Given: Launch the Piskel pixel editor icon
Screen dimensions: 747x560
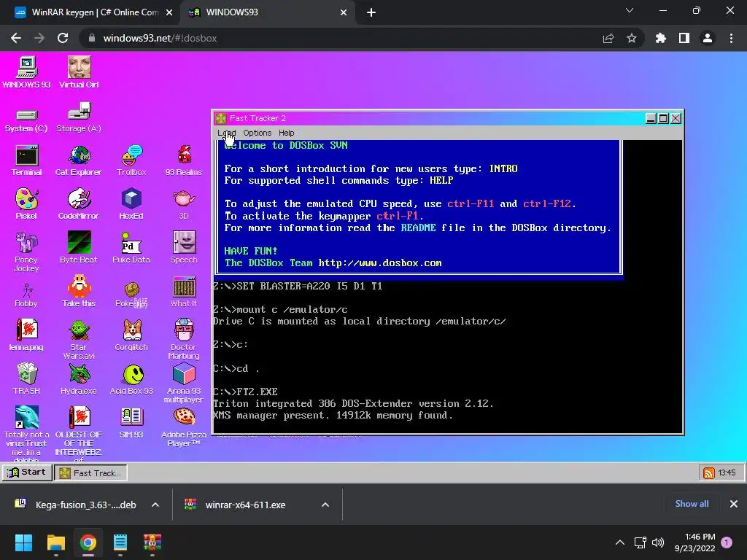Looking at the screenshot, I should (x=26, y=204).
